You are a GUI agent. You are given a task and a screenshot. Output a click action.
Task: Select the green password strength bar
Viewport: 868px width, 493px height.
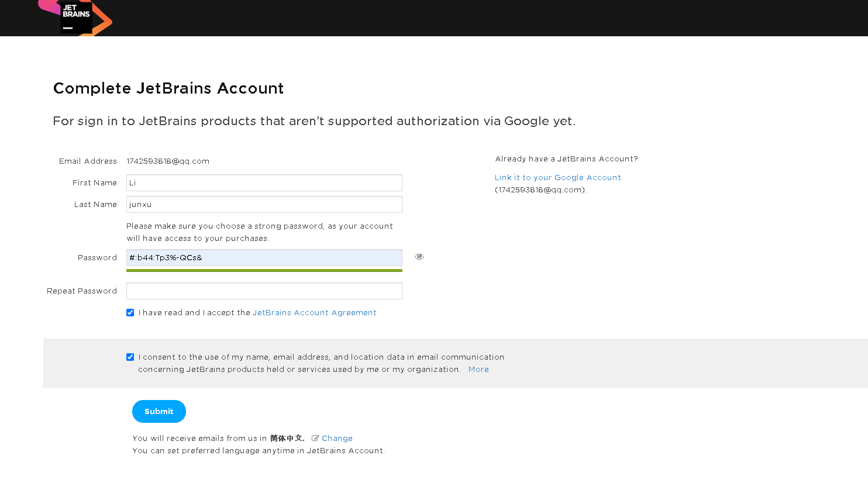[264, 270]
